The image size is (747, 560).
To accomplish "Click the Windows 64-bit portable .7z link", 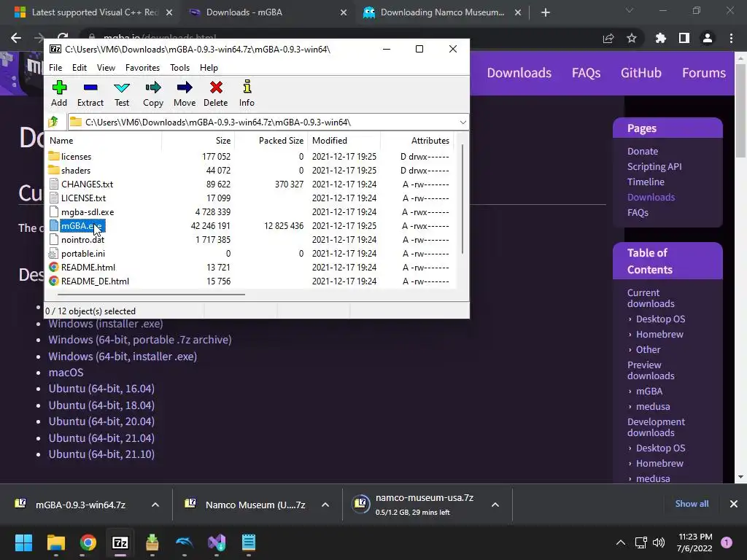I will point(140,340).
